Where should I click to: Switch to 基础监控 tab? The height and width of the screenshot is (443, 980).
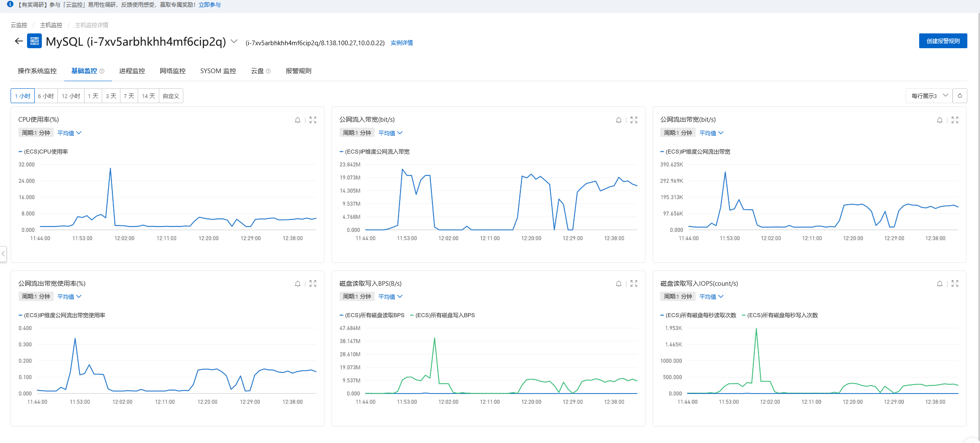coord(84,71)
